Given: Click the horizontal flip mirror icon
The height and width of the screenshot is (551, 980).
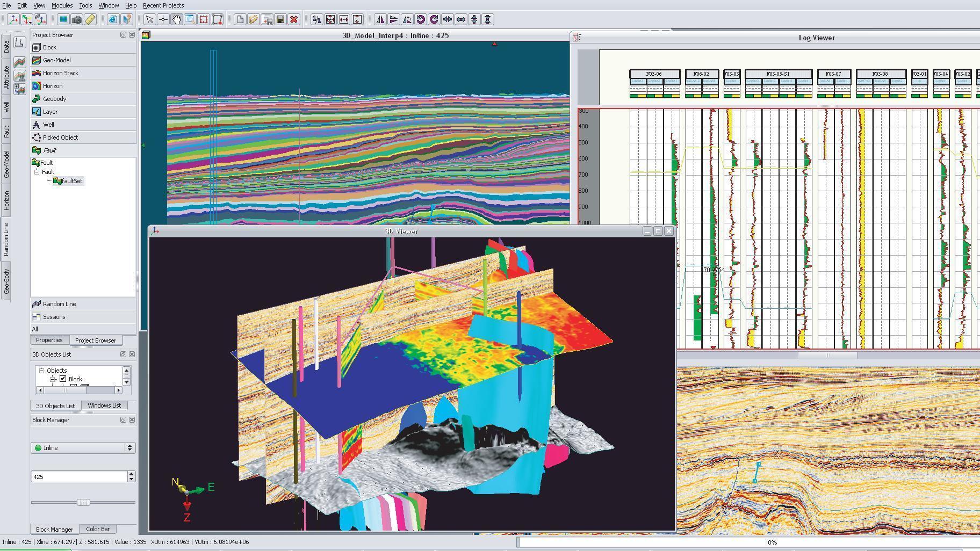Looking at the screenshot, I should coord(380,19).
